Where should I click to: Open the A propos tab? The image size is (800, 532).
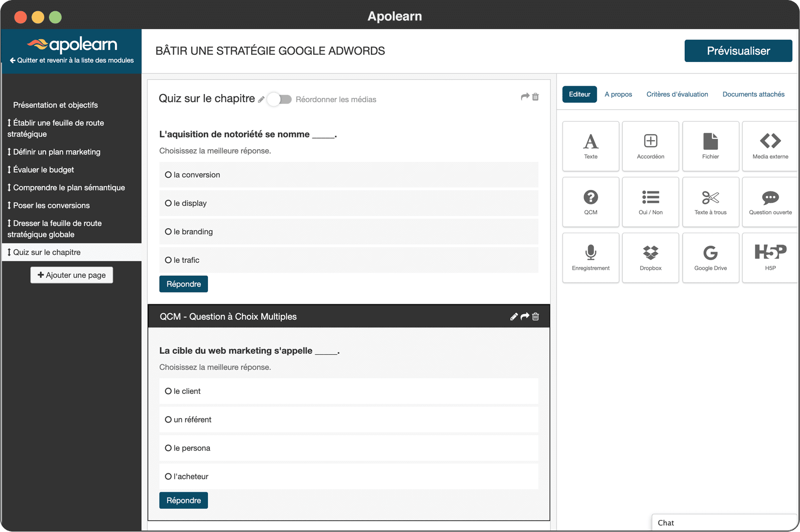pyautogui.click(x=618, y=94)
